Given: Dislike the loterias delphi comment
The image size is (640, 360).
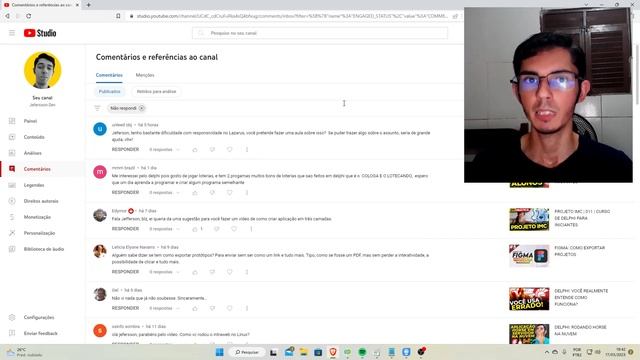Looking at the screenshot, I should click(x=212, y=193).
